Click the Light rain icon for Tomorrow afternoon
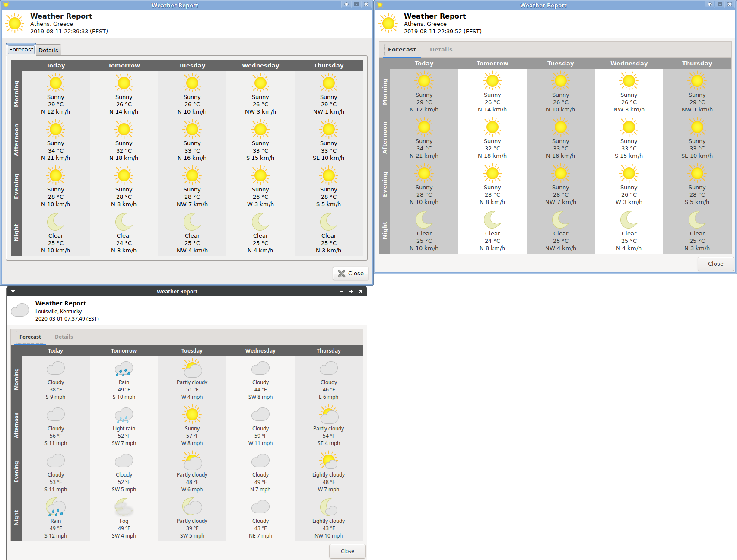 [124, 415]
